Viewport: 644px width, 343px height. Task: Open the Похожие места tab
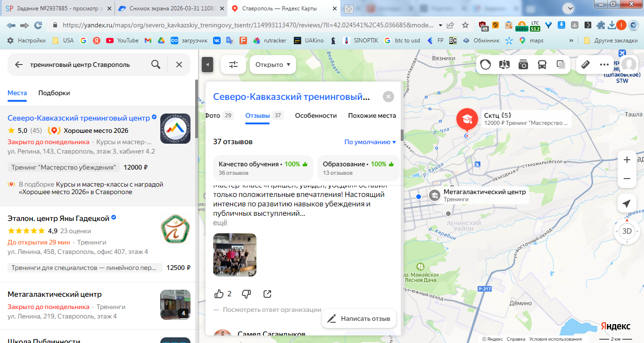tap(372, 115)
